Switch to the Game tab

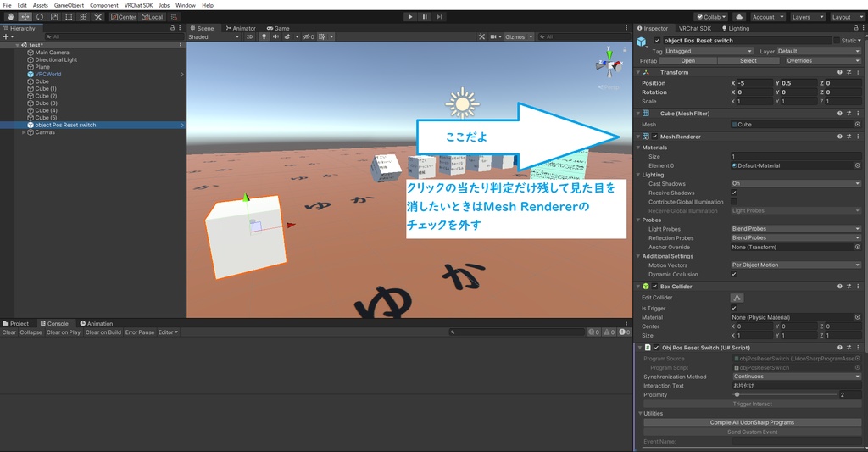(x=278, y=28)
